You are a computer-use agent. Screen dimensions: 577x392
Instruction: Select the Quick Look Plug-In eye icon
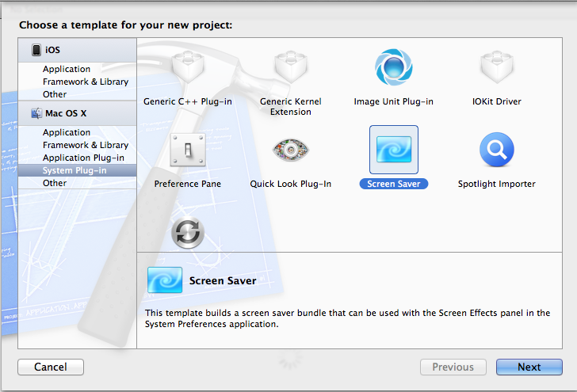291,150
